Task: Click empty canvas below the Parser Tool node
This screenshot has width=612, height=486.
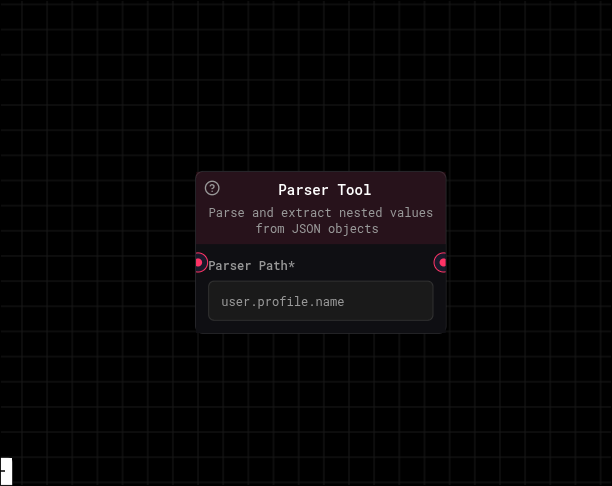Action: coord(320,410)
